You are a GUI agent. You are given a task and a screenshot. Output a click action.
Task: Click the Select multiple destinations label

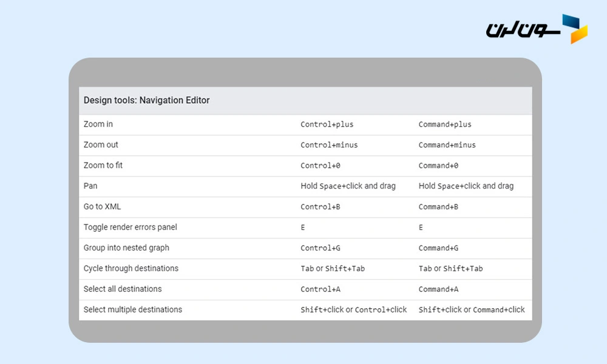pyautogui.click(x=133, y=310)
